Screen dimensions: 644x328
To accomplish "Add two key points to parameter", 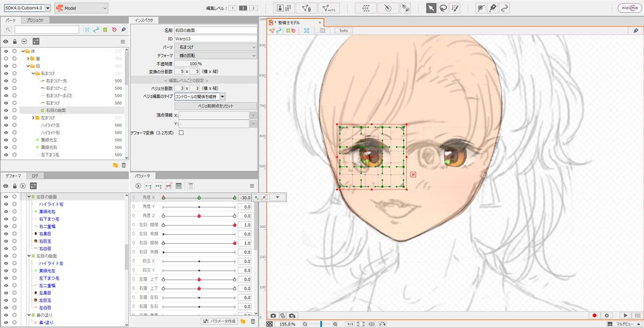I will pos(148,186).
